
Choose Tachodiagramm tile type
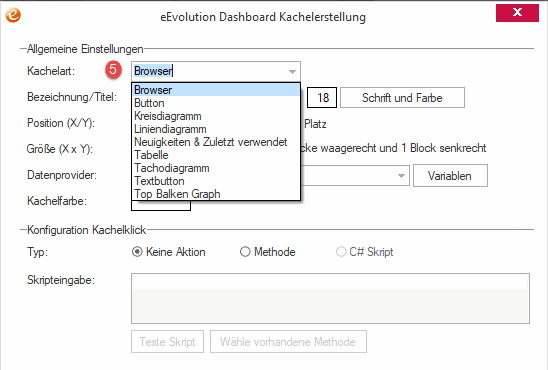[216, 168]
